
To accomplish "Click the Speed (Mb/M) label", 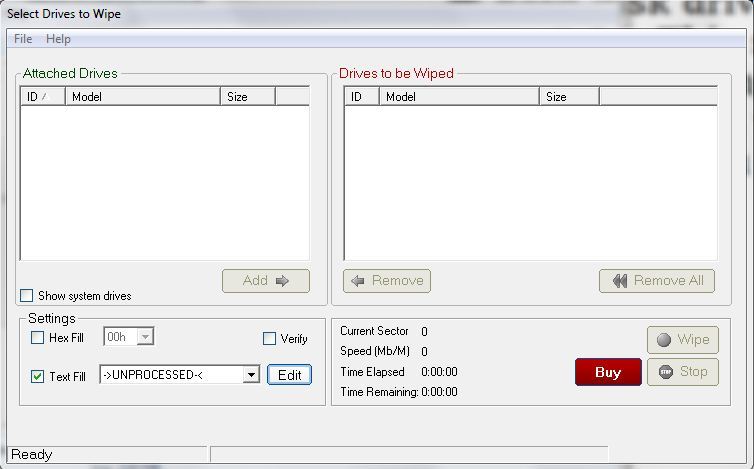I will pyautogui.click(x=375, y=351).
